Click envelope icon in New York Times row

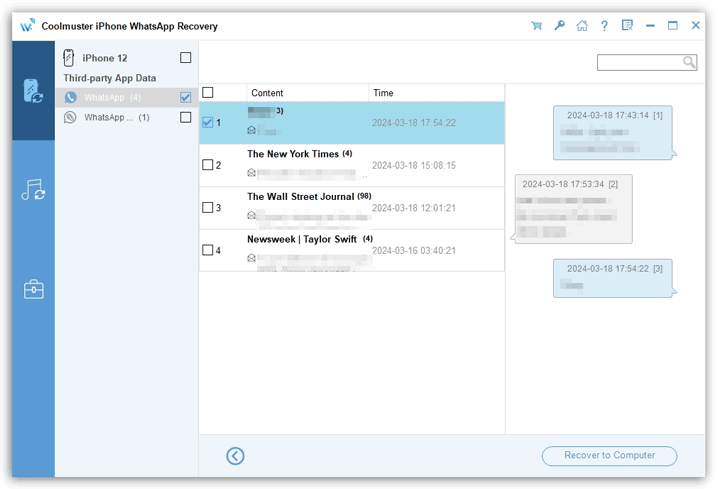point(251,173)
